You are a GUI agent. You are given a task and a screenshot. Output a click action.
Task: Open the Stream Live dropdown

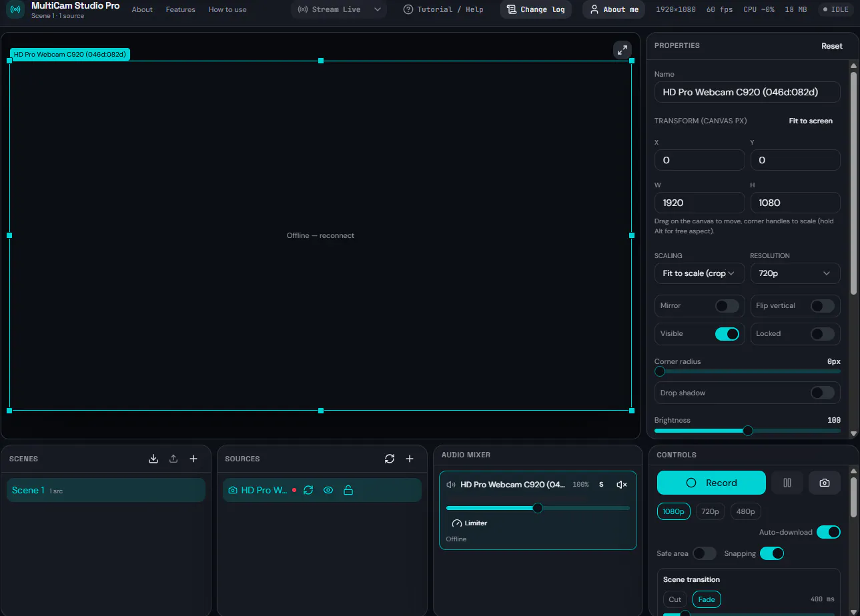[x=339, y=9]
